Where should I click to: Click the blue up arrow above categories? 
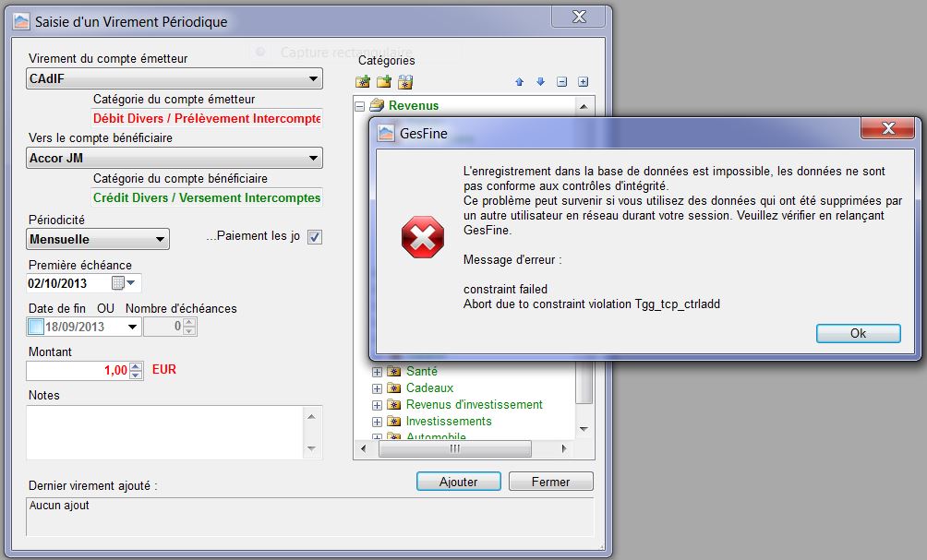point(519,82)
